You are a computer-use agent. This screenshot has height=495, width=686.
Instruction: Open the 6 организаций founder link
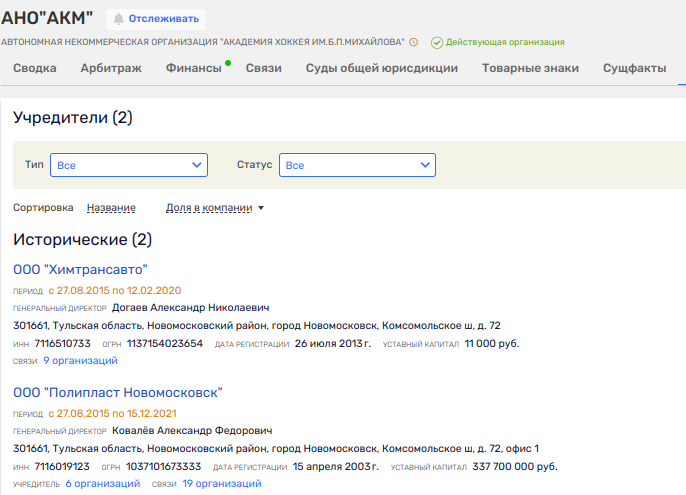pos(103,484)
